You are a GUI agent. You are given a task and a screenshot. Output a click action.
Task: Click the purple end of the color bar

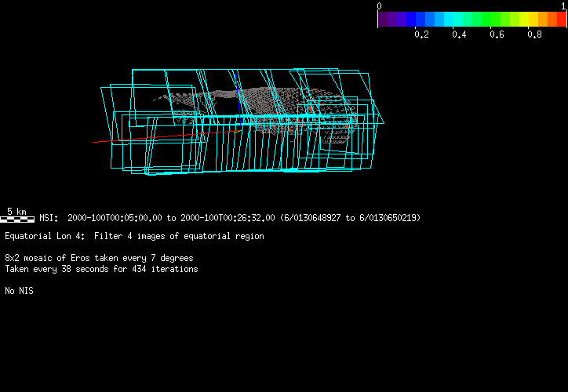[383, 19]
